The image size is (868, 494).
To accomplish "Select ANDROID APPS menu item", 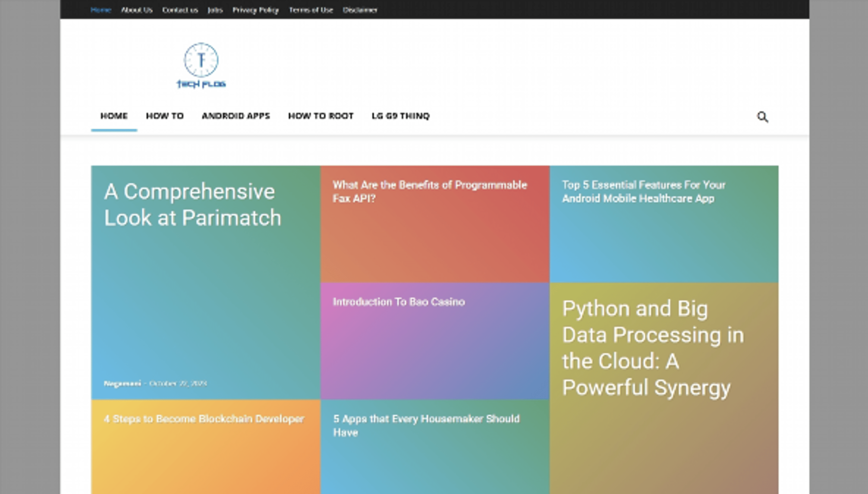I will click(236, 116).
